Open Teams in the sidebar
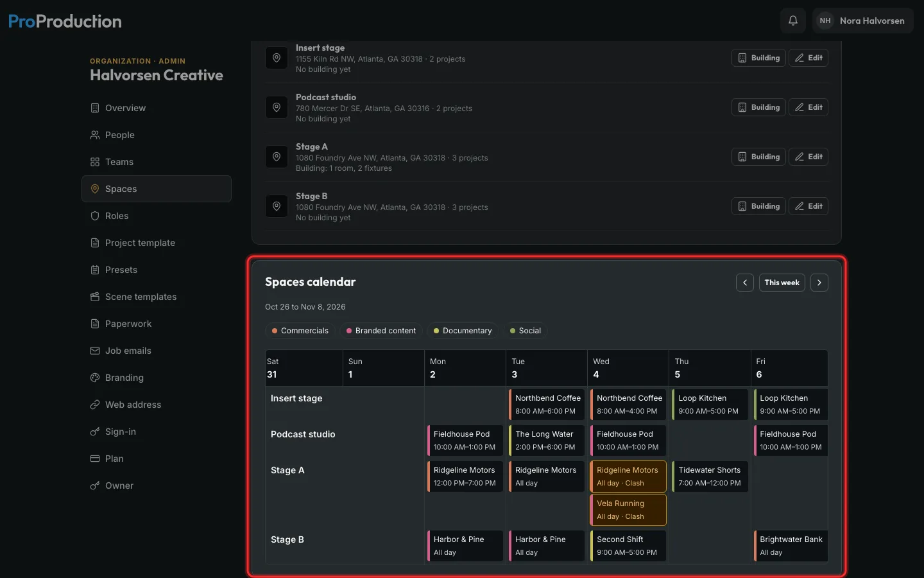 [157, 162]
